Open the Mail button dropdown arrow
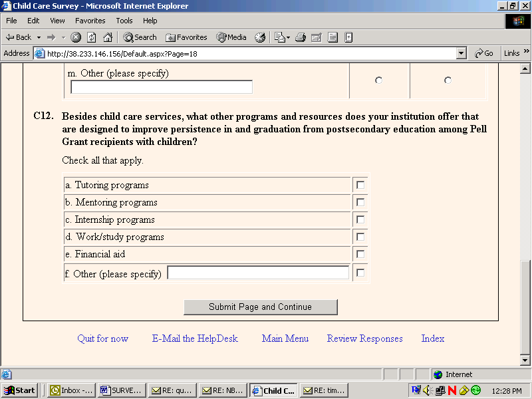 point(288,37)
